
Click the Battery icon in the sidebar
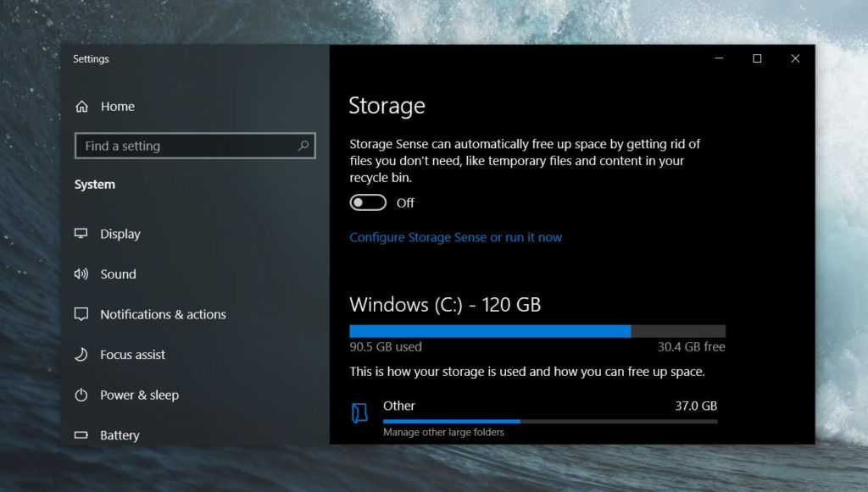click(81, 434)
